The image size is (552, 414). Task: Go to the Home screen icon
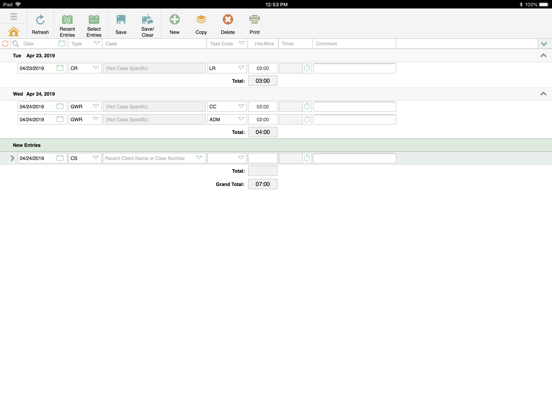pyautogui.click(x=13, y=32)
